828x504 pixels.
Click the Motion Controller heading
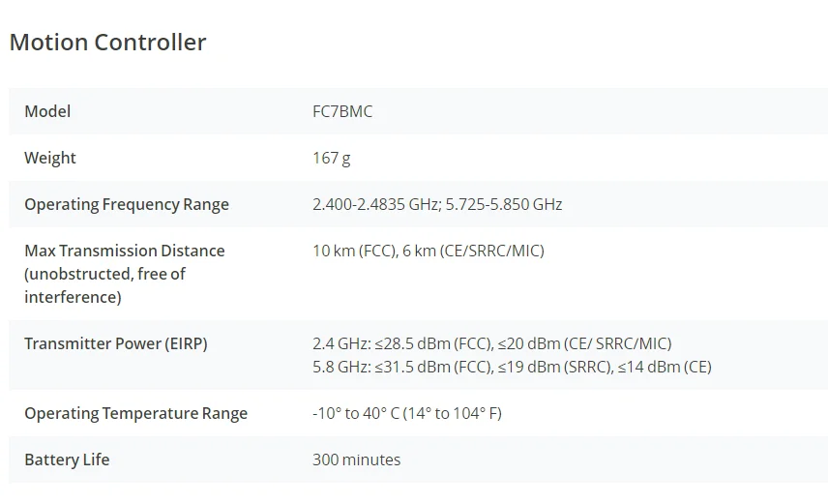pyautogui.click(x=107, y=43)
